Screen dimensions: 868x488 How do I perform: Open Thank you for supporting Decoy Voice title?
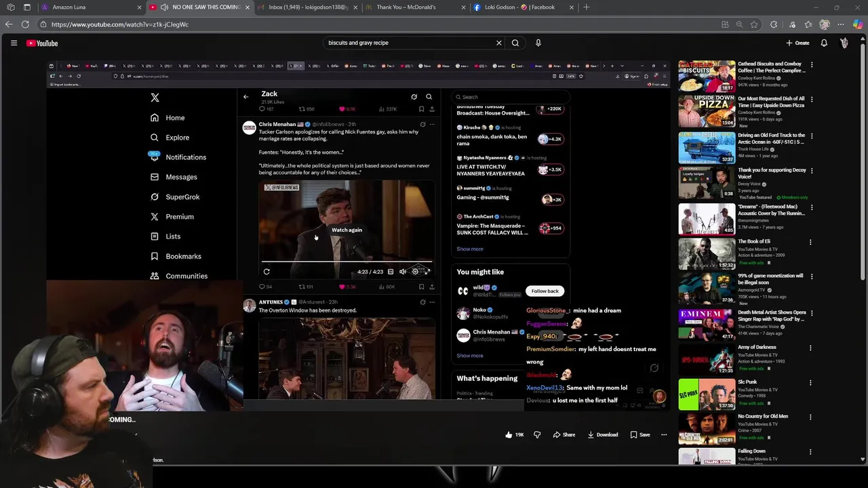pyautogui.click(x=772, y=174)
